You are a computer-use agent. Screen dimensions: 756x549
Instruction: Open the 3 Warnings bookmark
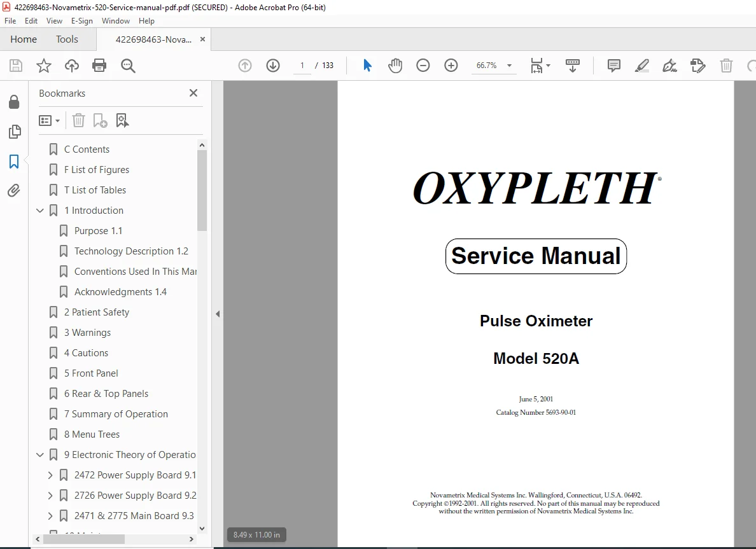87,333
